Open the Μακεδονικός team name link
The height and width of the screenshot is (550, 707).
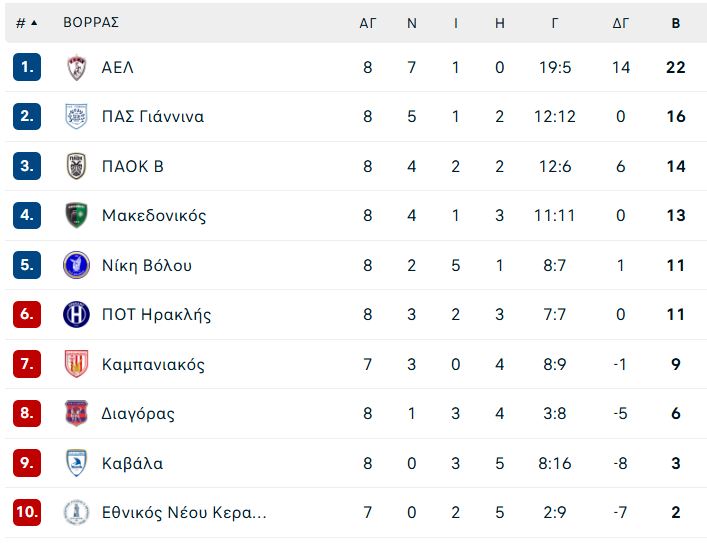click(x=154, y=215)
